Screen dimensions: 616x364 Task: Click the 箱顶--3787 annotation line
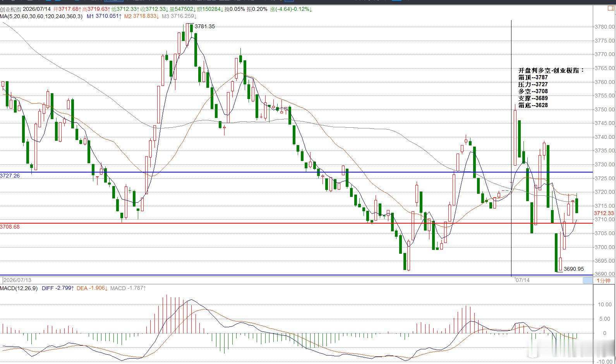point(533,77)
